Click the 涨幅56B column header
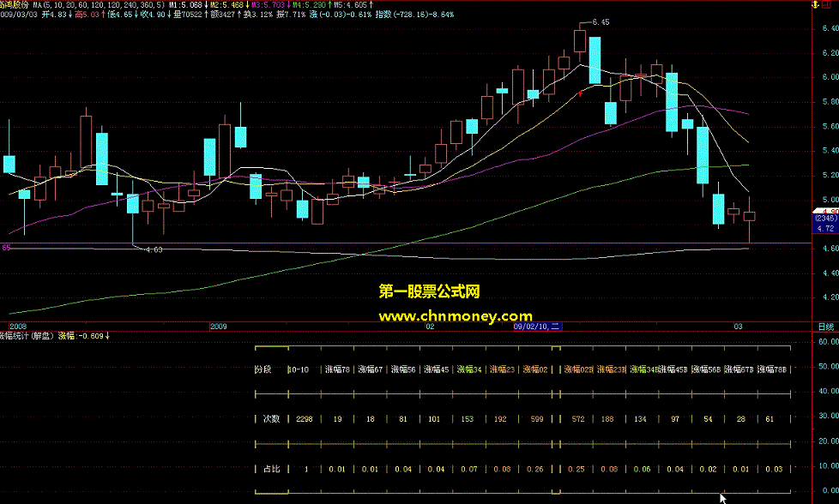 (x=706, y=369)
